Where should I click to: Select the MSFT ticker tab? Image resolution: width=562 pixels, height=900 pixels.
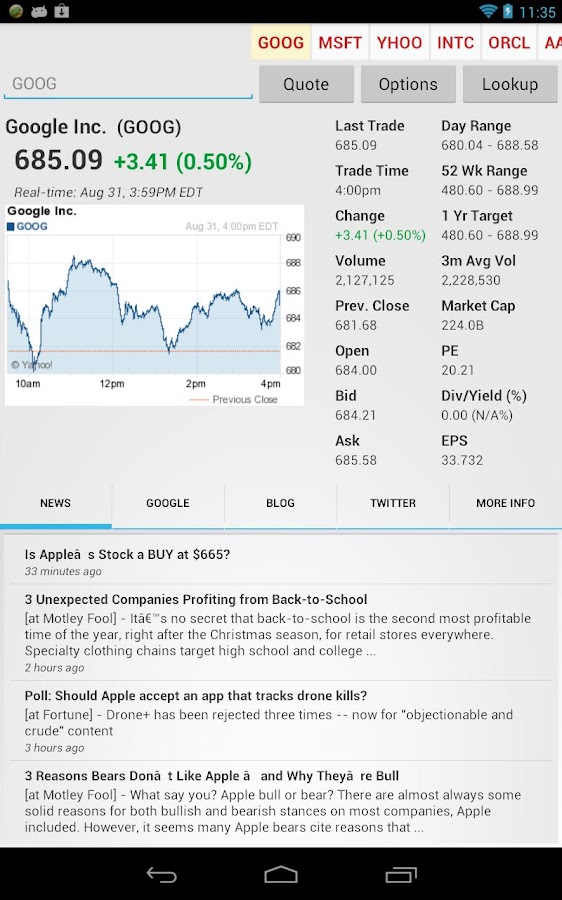pyautogui.click(x=340, y=42)
